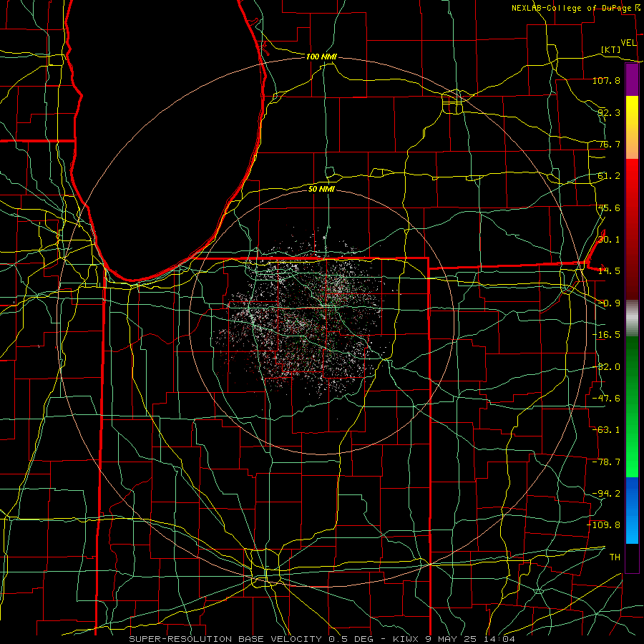Click the 14.5 velocity scale value
The width and height of the screenshot is (644, 644).
pos(609,271)
